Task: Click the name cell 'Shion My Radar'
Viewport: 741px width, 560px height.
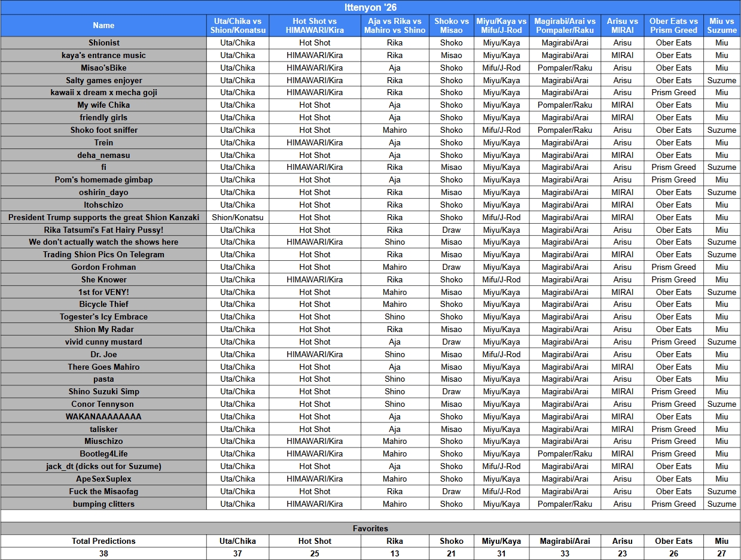Action: [103, 330]
